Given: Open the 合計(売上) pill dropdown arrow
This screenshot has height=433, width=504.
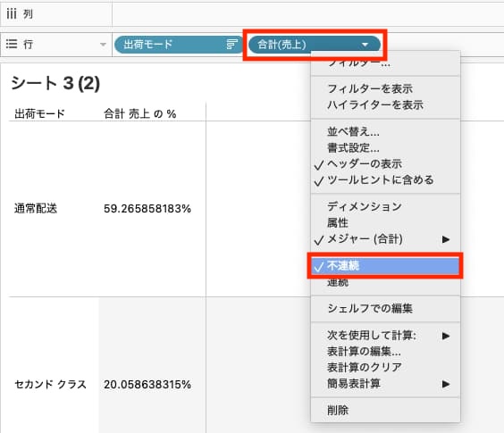Looking at the screenshot, I should click(x=365, y=45).
